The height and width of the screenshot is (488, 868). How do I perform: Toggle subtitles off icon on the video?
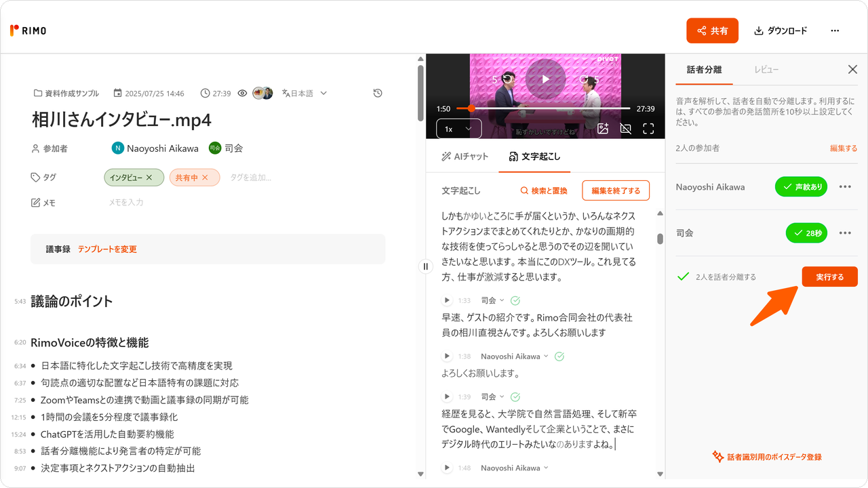point(626,128)
